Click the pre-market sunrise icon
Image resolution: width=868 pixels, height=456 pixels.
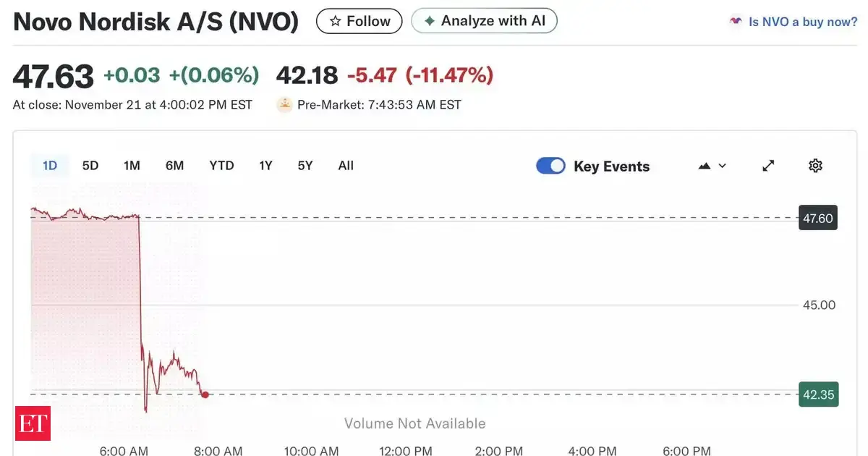pos(284,105)
